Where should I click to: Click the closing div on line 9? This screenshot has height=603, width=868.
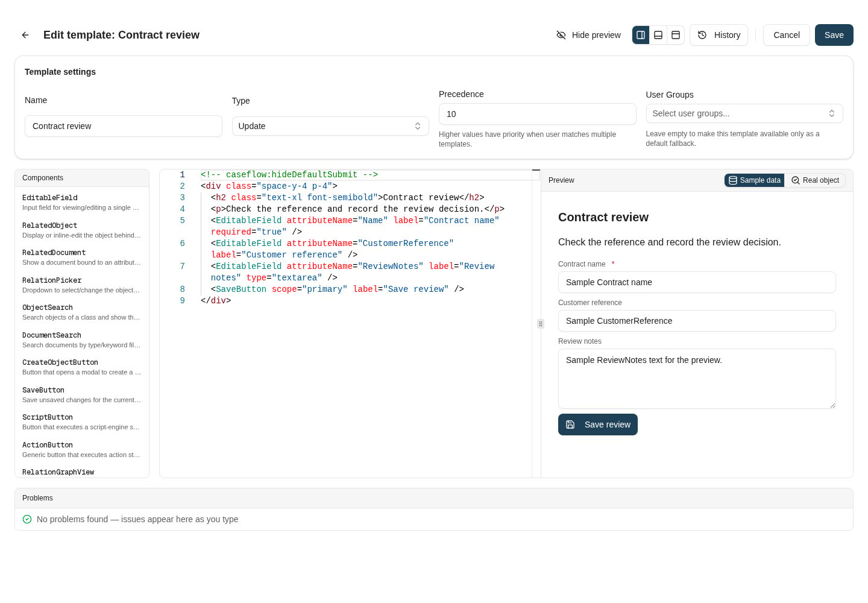(x=216, y=300)
